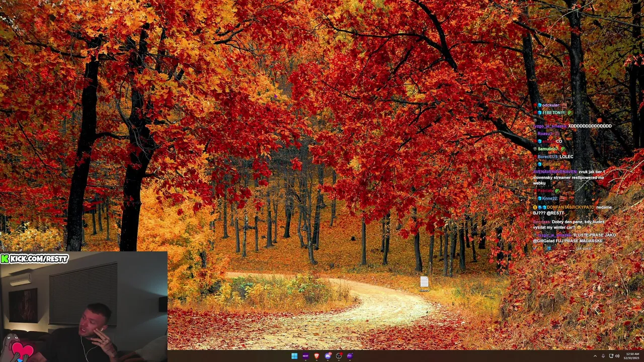Click the webcam overlay video

coord(84,307)
